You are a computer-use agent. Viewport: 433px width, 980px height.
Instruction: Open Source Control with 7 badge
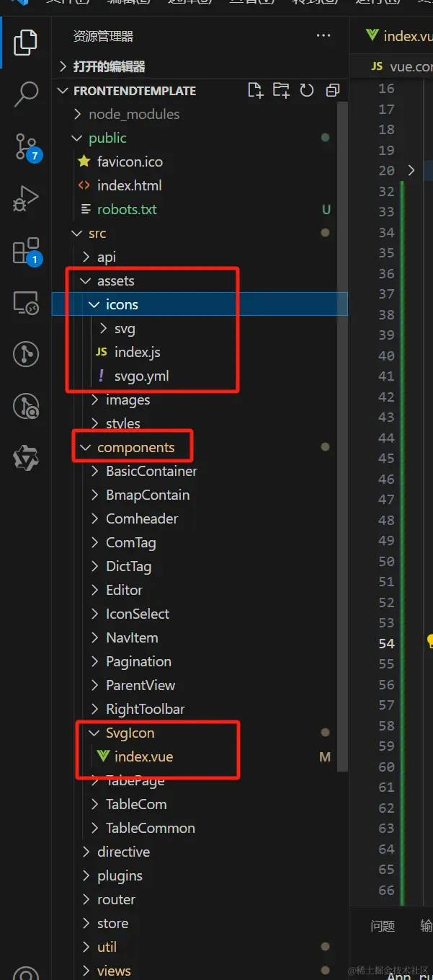26,146
